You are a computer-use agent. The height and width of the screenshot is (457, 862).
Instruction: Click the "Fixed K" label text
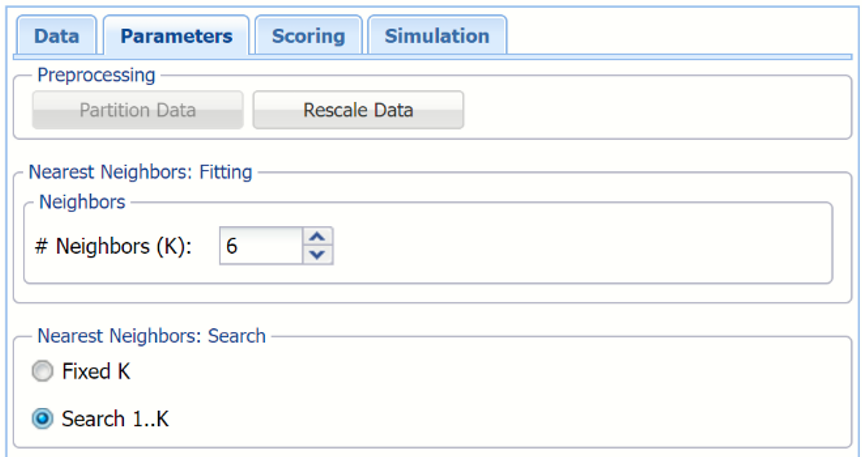point(96,372)
